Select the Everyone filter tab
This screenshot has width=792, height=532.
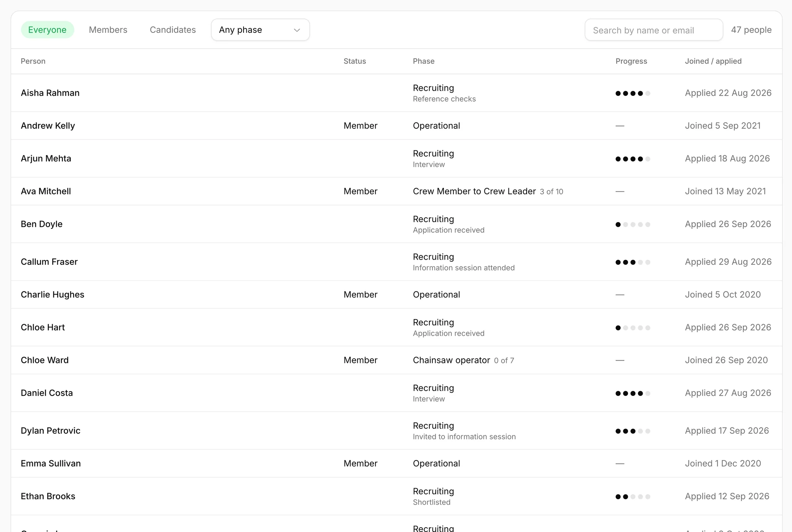coord(47,30)
